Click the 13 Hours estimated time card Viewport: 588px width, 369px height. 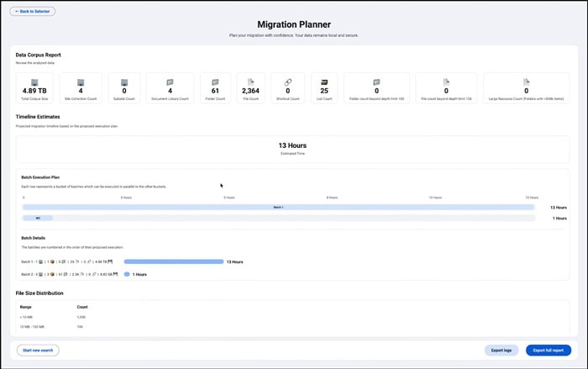click(x=292, y=149)
